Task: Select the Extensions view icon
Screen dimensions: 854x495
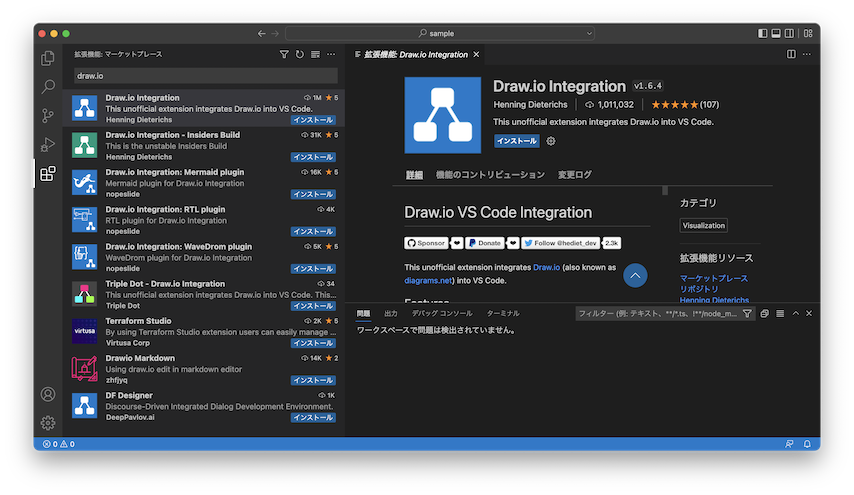Action: (48, 174)
